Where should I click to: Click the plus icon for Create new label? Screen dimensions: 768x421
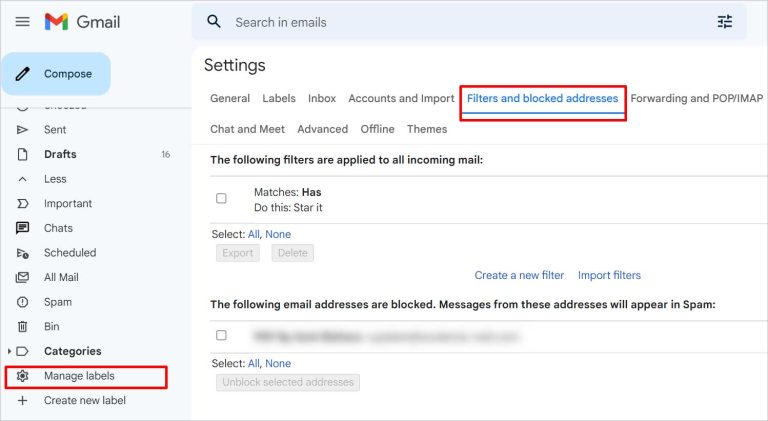click(x=22, y=401)
